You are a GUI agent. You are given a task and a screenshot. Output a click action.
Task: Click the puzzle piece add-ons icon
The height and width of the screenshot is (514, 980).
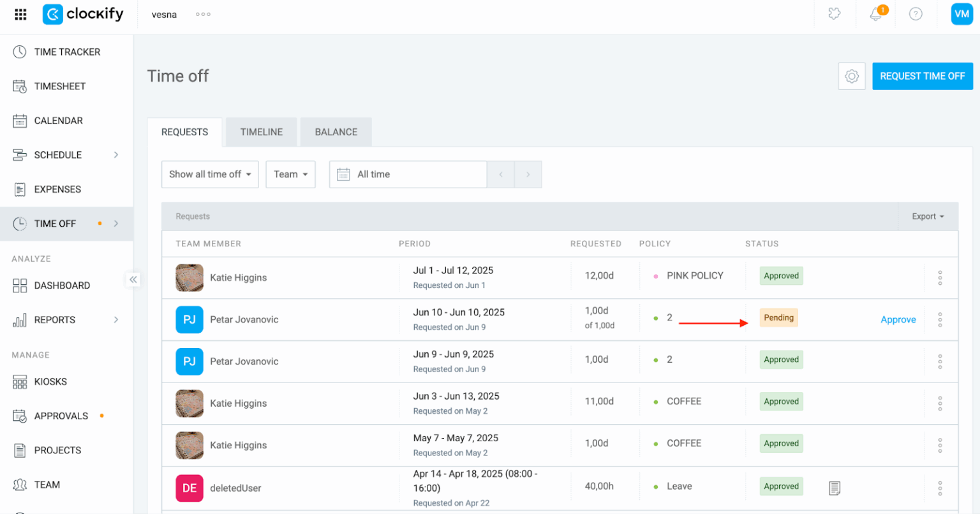point(835,14)
